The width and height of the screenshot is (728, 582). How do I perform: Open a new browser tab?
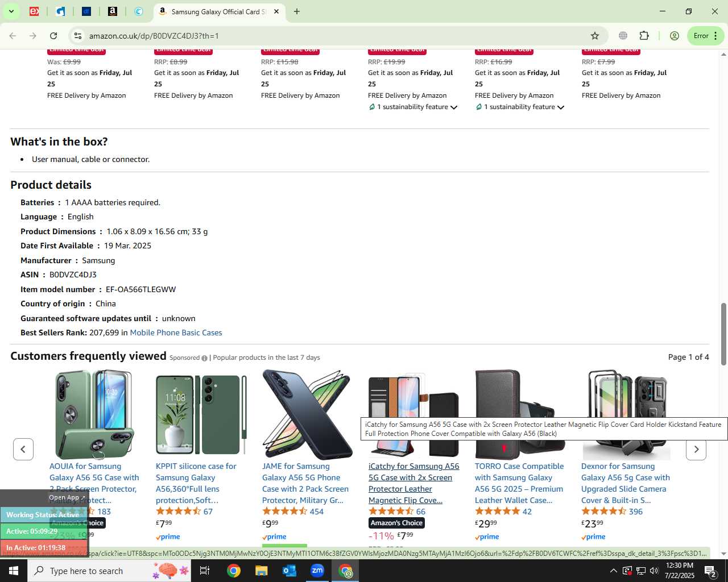[x=296, y=11]
